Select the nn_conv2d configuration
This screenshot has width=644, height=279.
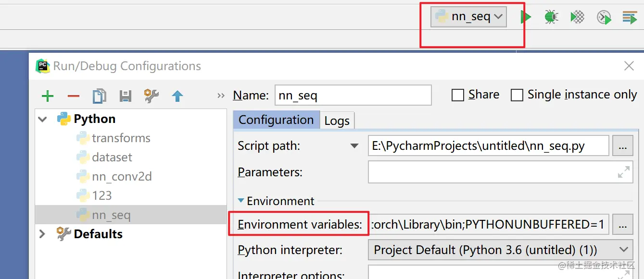tap(122, 177)
